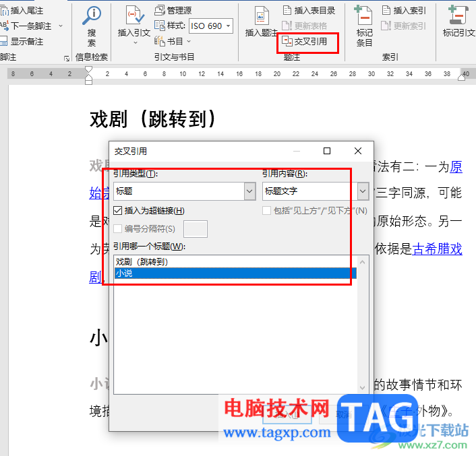
Task: Expand the reference content (引用内容) dropdown
Action: coord(363,191)
